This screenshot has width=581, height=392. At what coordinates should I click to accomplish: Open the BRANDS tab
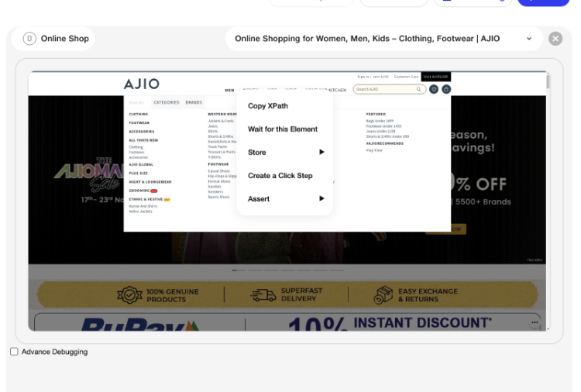coord(194,102)
